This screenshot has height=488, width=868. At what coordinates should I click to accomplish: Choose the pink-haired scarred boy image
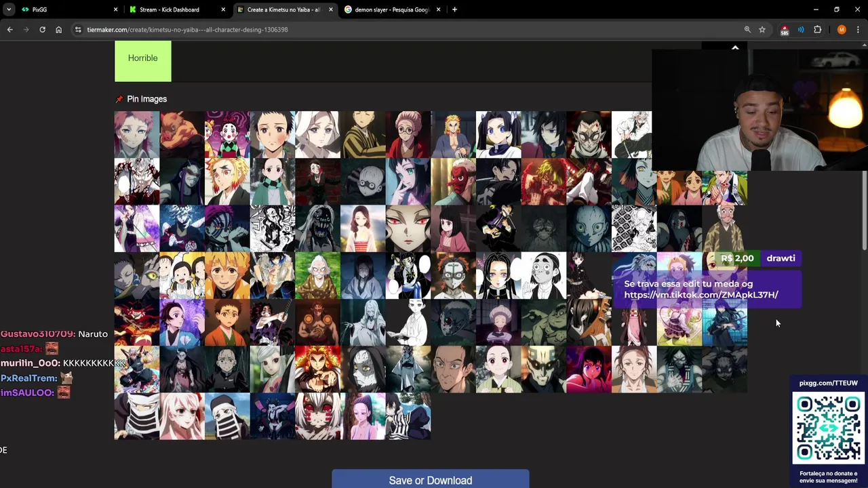[136, 135]
